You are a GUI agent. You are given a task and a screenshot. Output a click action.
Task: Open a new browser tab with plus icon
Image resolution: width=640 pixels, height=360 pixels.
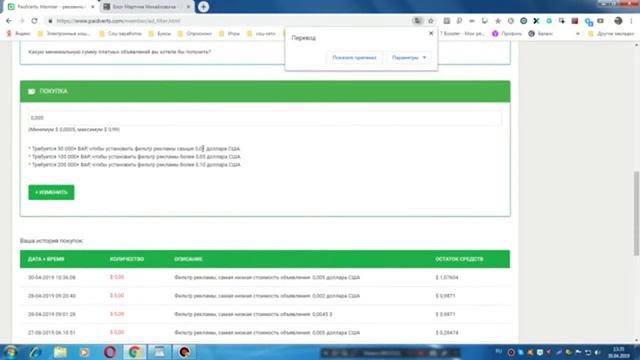click(x=203, y=7)
